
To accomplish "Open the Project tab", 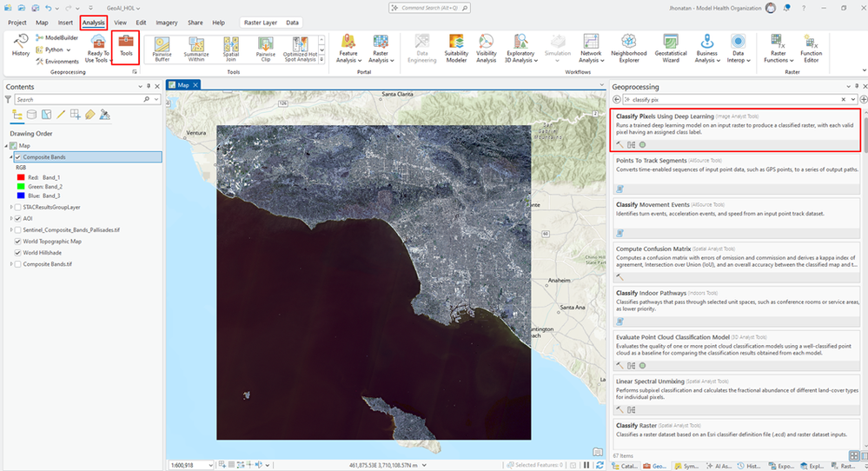I will click(x=17, y=23).
